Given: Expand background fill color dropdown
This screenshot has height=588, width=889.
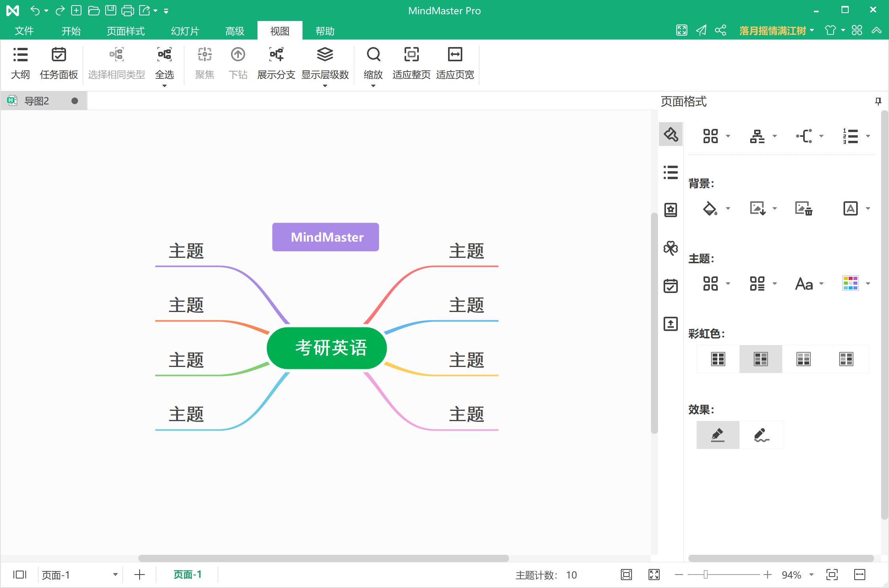Looking at the screenshot, I should (x=728, y=208).
